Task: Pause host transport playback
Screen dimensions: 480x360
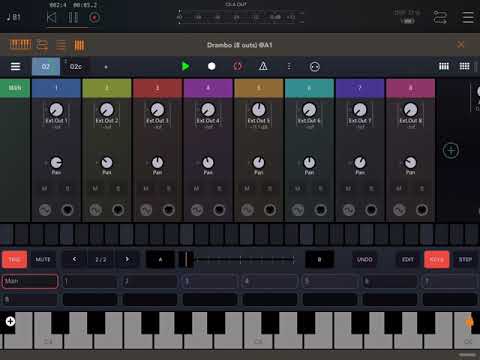Action: (x=73, y=17)
